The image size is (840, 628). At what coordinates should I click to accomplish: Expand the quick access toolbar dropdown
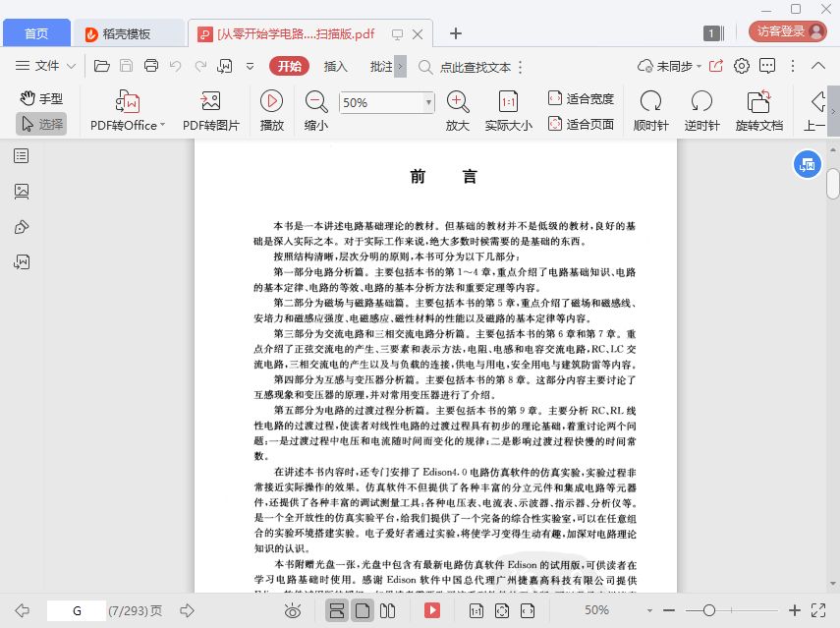pyautogui.click(x=251, y=67)
